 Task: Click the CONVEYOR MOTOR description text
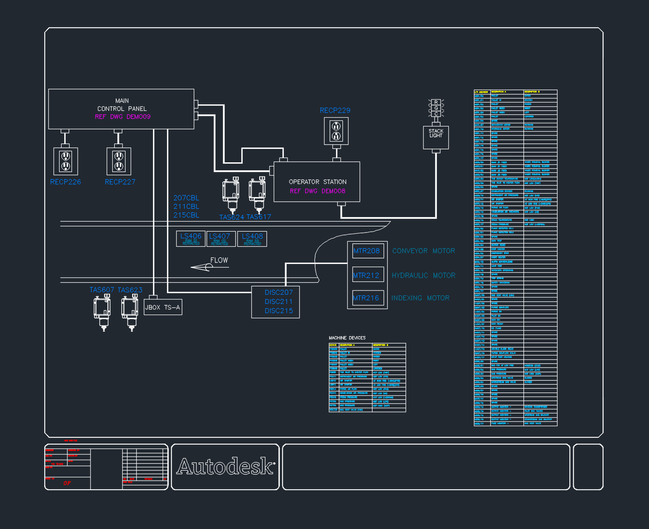click(423, 251)
